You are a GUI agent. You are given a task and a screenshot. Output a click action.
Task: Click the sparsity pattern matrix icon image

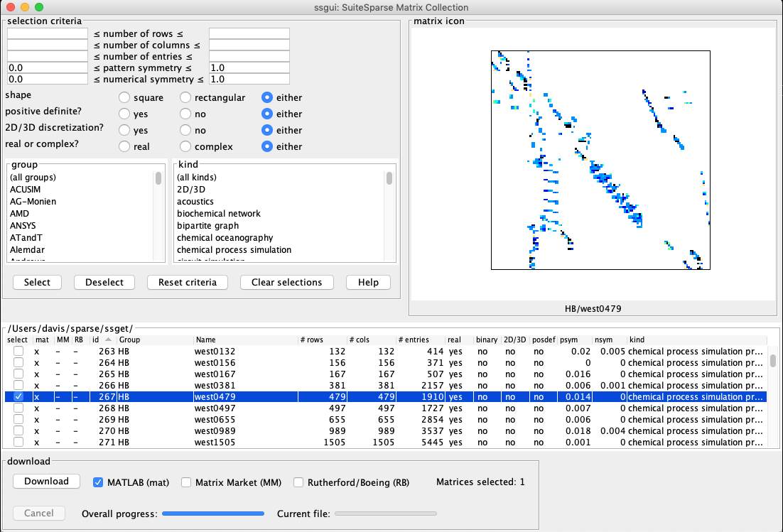pos(600,160)
